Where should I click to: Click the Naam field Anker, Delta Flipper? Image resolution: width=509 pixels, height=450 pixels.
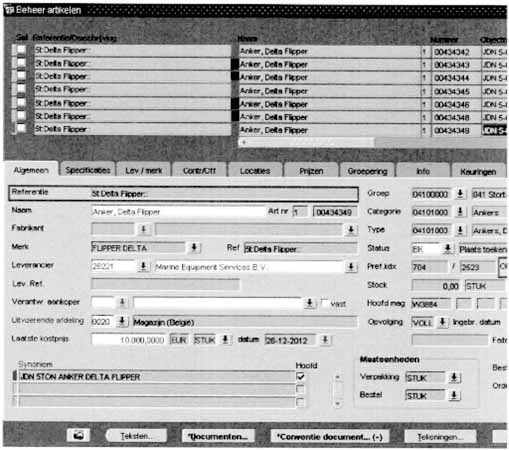click(178, 212)
